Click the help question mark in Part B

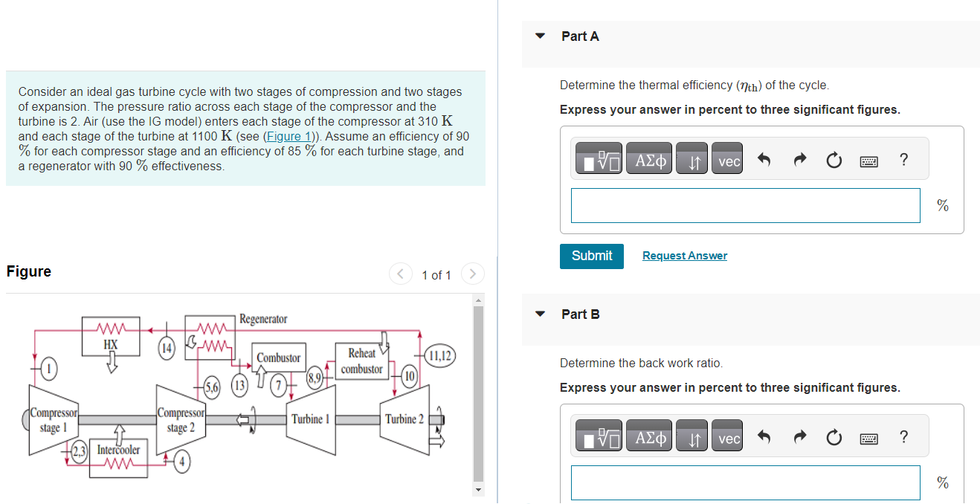[x=903, y=436]
